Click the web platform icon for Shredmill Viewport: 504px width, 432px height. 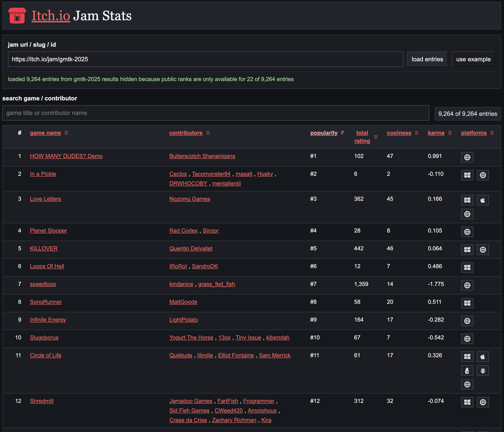coord(482,402)
